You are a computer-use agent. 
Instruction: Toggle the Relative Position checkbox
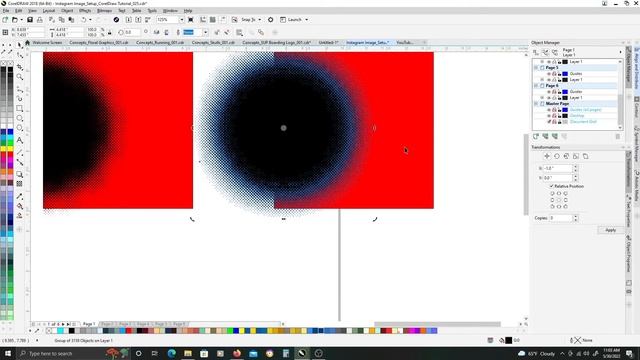pyautogui.click(x=552, y=186)
